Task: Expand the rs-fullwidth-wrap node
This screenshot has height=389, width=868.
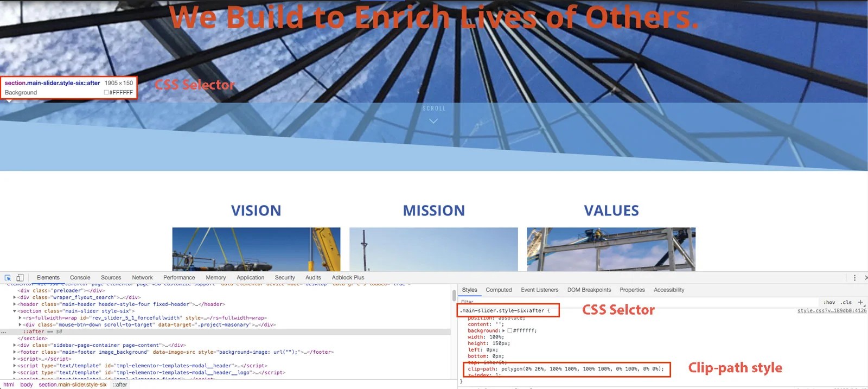Action: [20, 318]
